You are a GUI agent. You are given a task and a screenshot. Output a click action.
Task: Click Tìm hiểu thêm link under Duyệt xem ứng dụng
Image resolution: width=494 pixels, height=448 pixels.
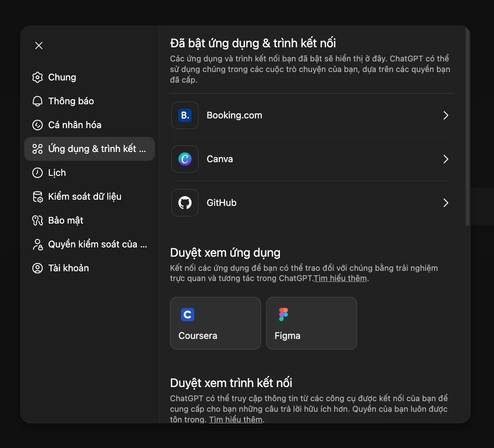[340, 278]
